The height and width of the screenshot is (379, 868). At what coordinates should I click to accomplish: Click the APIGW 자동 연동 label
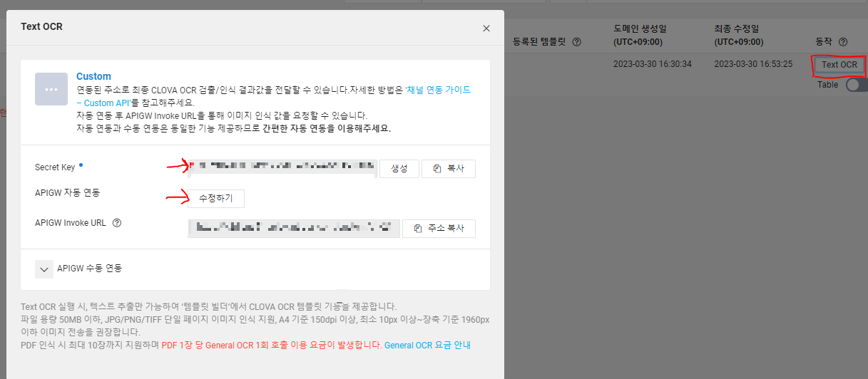[x=68, y=192]
